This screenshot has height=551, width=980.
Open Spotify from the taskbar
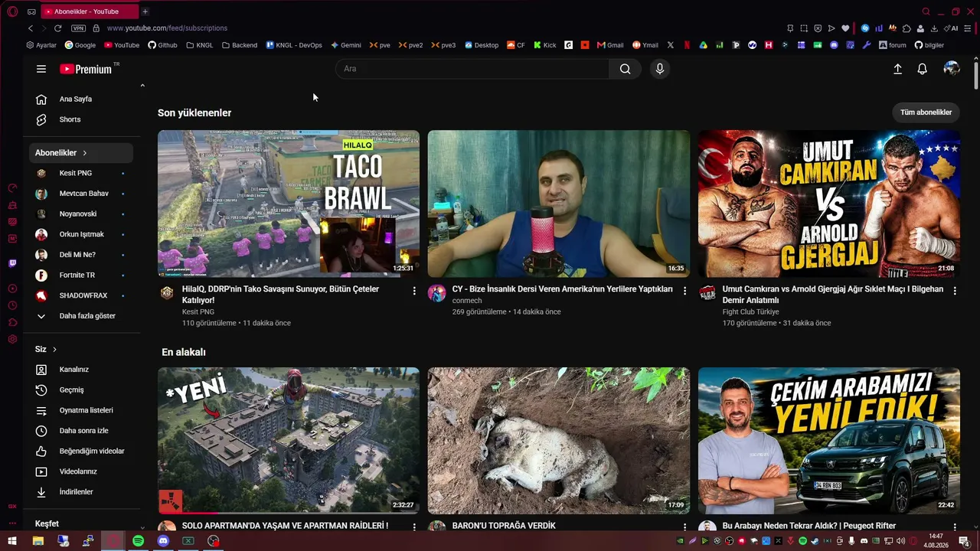(138, 541)
